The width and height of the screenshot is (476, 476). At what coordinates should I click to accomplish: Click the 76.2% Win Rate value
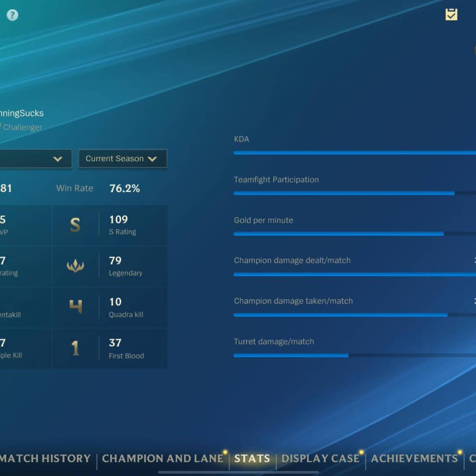pyautogui.click(x=124, y=189)
